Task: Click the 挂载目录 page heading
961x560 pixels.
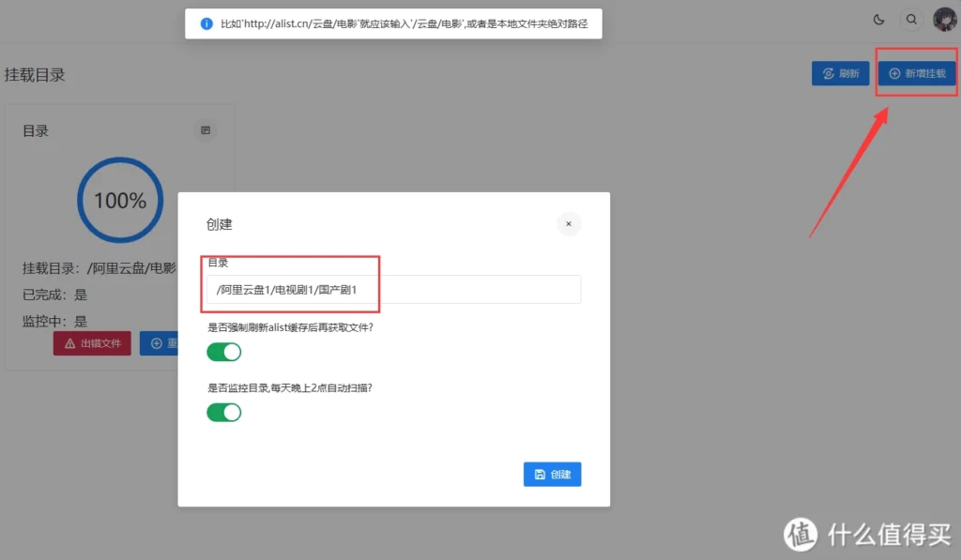Action: pos(35,75)
